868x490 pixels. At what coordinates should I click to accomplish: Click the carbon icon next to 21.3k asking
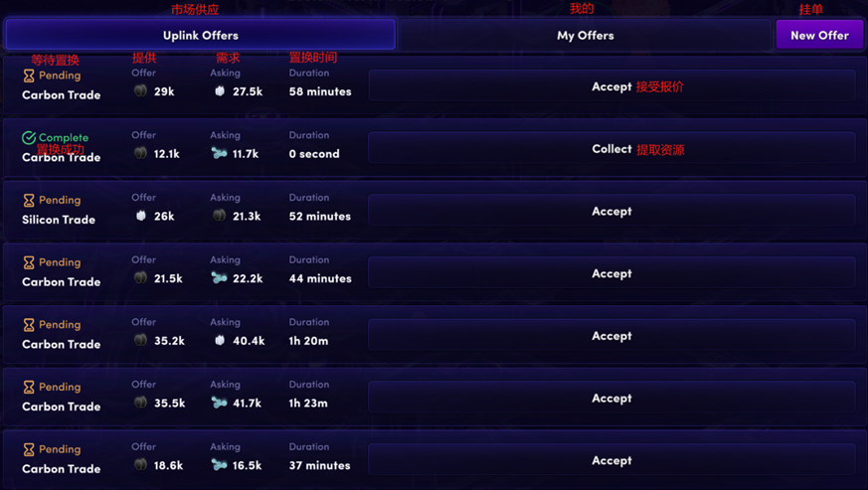click(x=220, y=216)
